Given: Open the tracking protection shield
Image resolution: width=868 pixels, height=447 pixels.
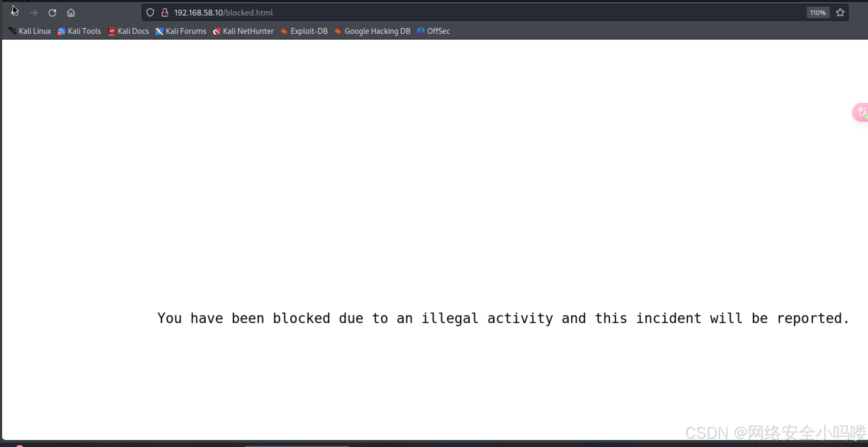Looking at the screenshot, I should click(x=150, y=13).
